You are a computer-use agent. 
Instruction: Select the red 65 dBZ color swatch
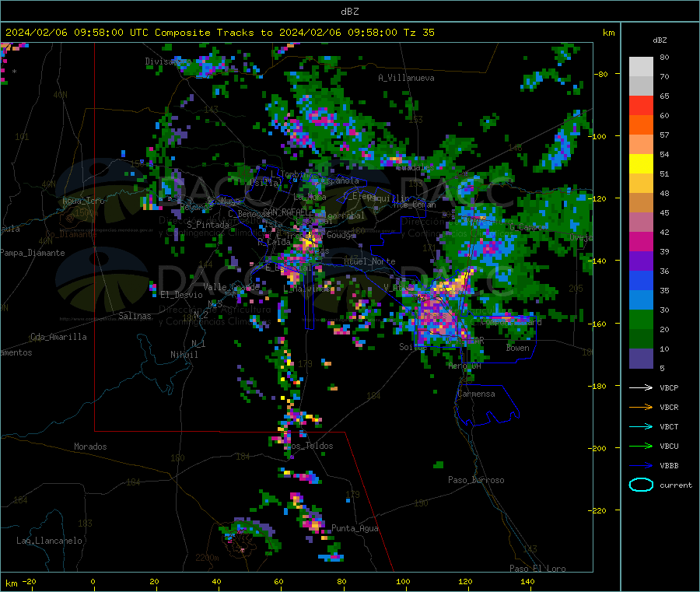641,105
